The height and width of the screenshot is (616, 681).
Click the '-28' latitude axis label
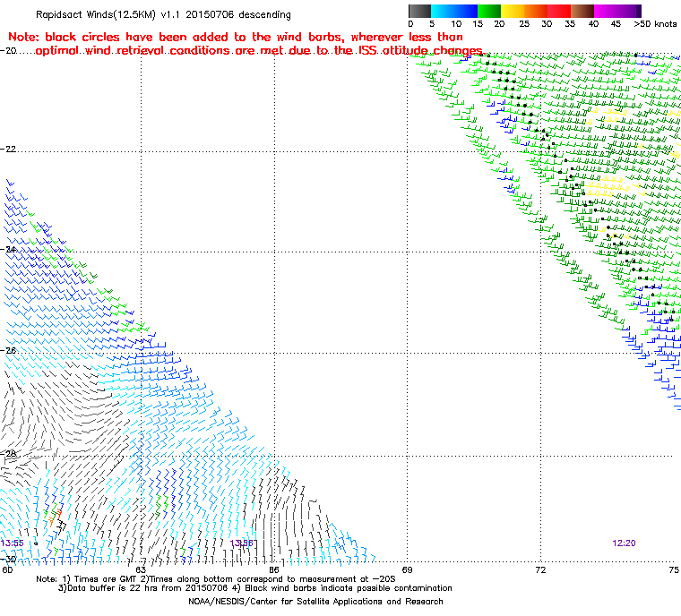(x=8, y=454)
